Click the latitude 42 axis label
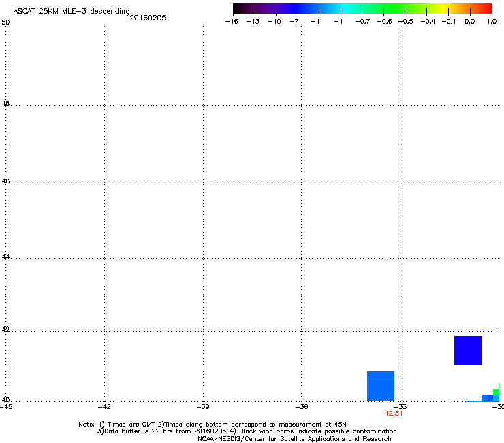 pos(5,329)
